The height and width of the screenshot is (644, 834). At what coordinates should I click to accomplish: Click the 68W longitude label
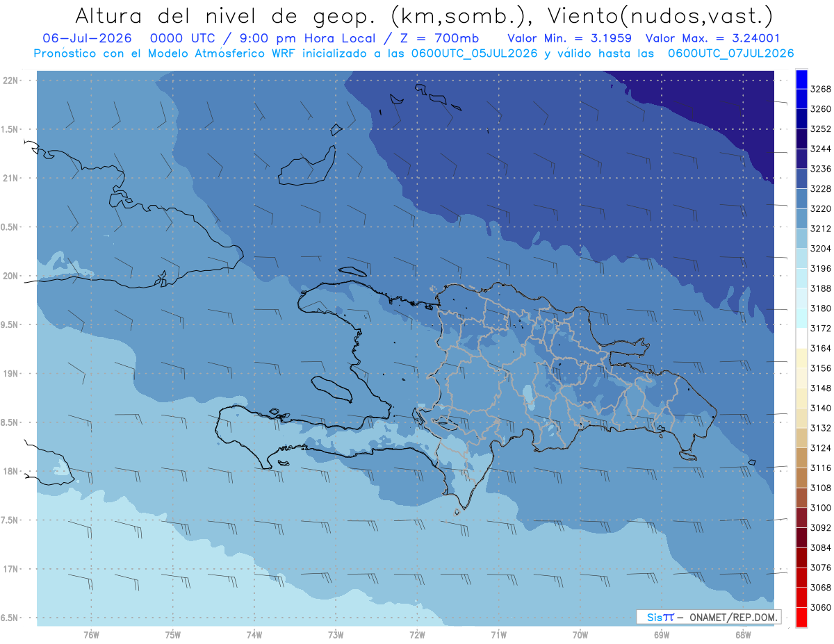pos(743,635)
